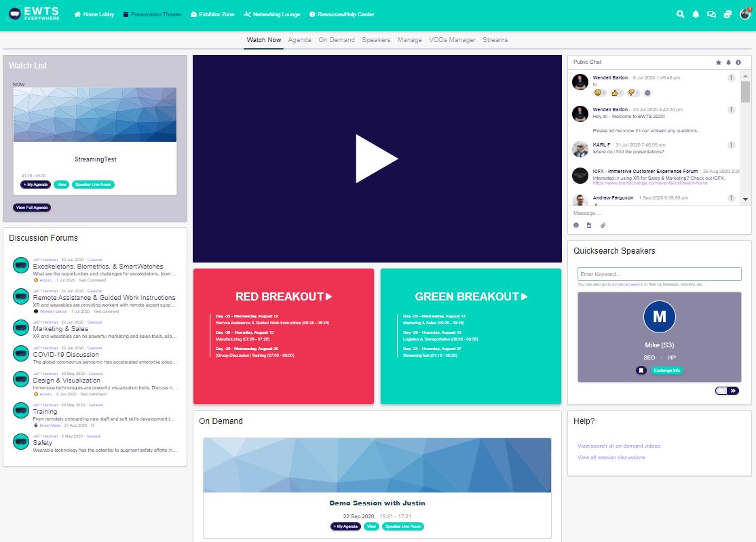This screenshot has width=756, height=542.
Task: Switch to the VODs Manager tab
Action: [x=452, y=40]
